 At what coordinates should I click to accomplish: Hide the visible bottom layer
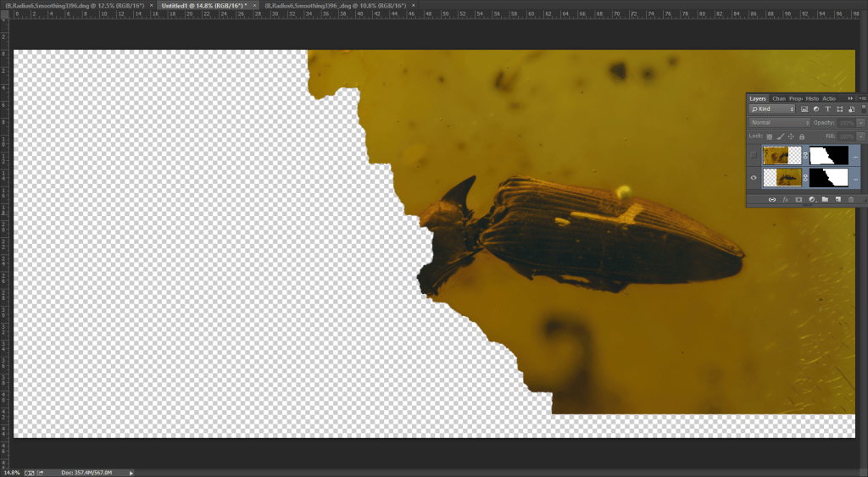[754, 178]
